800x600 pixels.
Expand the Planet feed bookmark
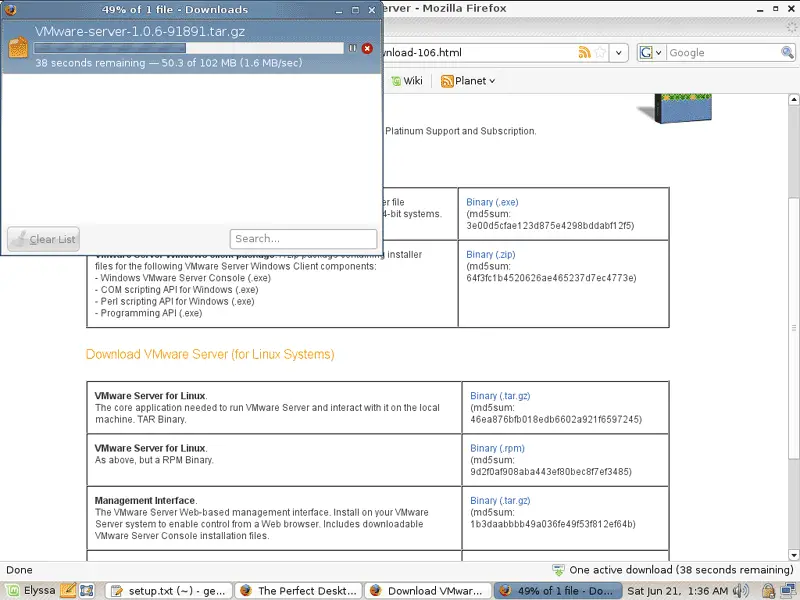tap(467, 81)
